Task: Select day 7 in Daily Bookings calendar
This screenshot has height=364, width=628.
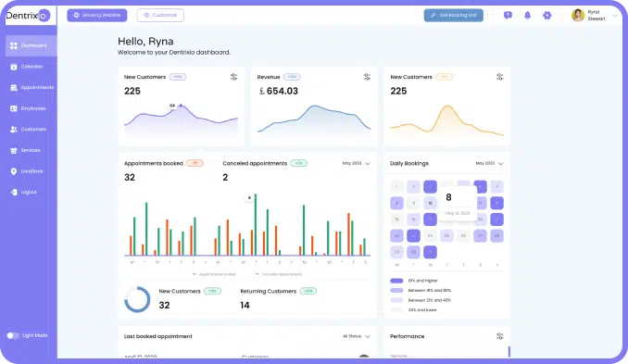Action: click(496, 186)
